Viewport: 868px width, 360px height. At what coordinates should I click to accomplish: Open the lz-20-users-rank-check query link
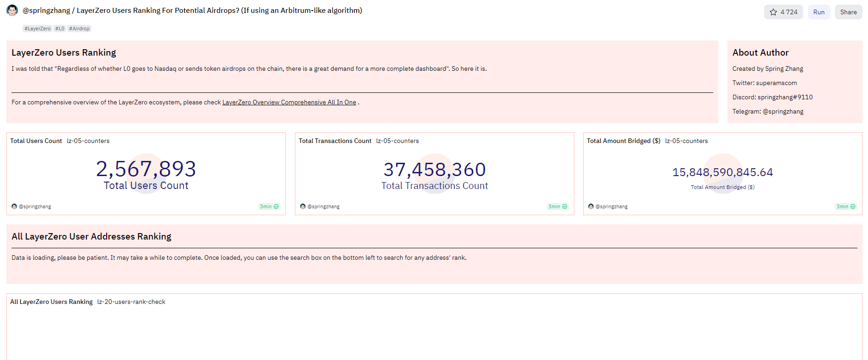[131, 302]
